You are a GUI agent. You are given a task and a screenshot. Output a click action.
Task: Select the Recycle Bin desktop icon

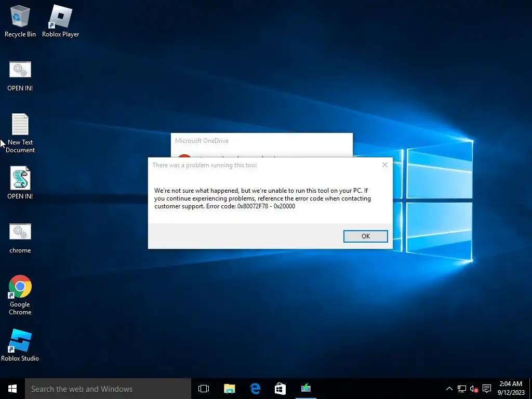pos(20,21)
